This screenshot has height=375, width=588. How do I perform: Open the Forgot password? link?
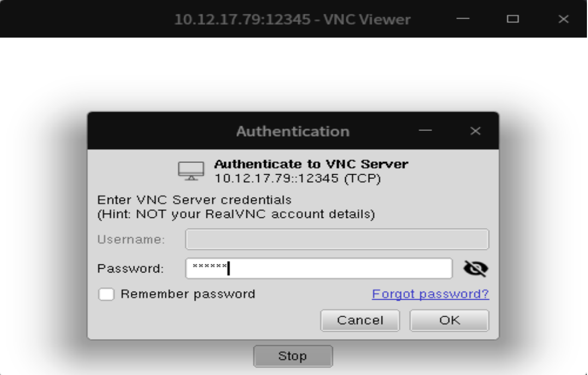[430, 294]
